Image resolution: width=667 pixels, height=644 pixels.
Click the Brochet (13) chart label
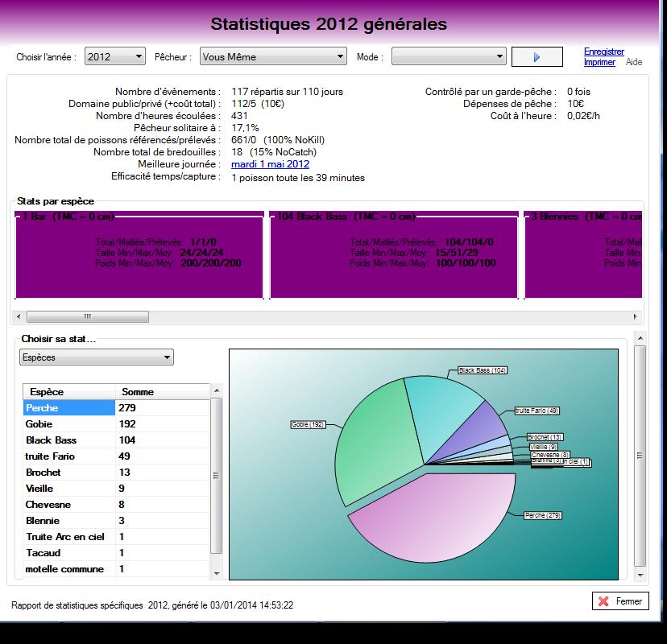545,437
